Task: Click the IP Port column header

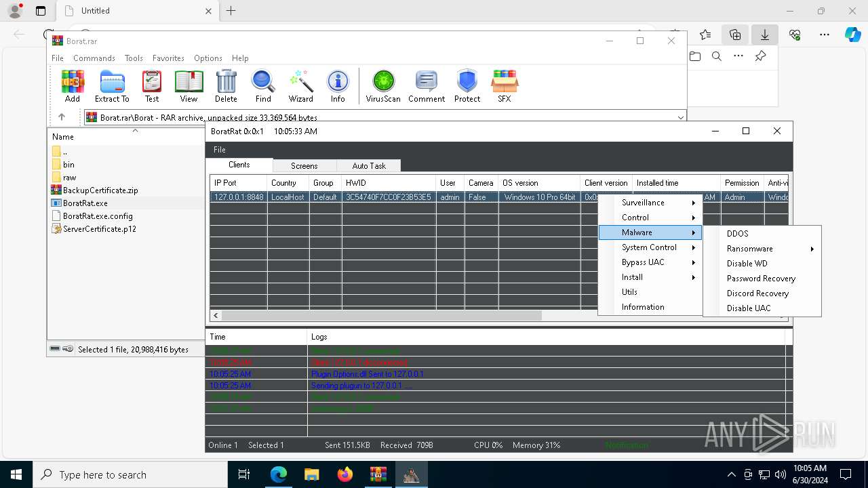Action: point(239,183)
